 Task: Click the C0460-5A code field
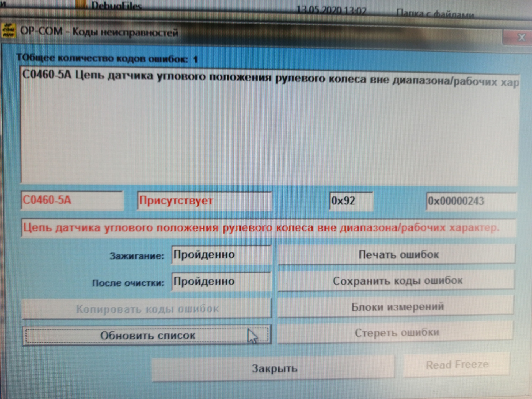(x=72, y=200)
